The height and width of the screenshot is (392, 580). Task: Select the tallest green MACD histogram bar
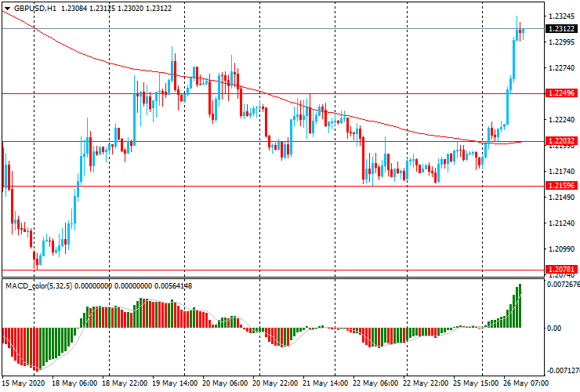[x=520, y=306]
